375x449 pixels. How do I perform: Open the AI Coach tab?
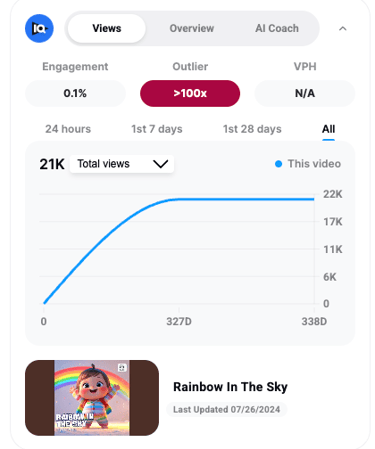[277, 28]
